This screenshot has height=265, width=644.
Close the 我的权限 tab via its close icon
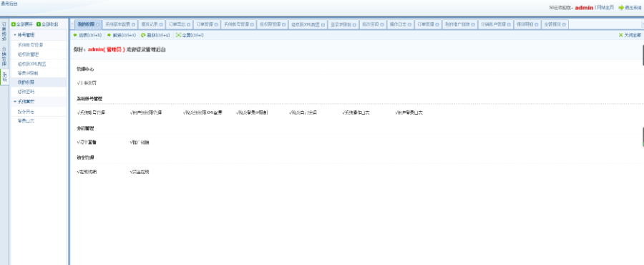97,24
